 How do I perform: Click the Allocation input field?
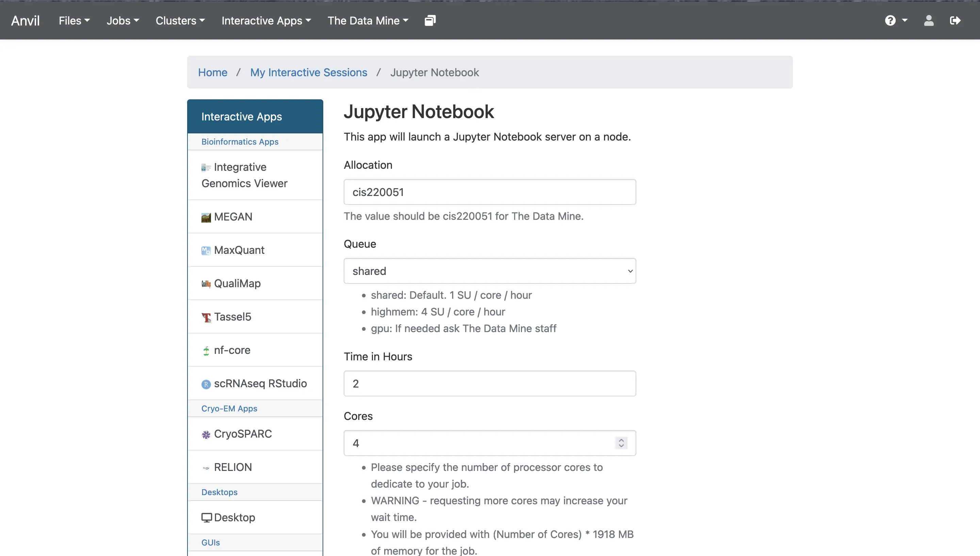(489, 192)
